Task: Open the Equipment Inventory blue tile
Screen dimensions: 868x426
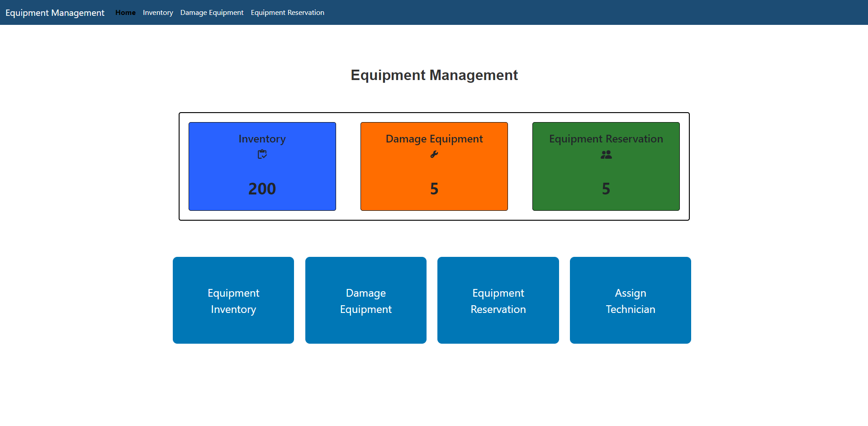Action: [233, 300]
